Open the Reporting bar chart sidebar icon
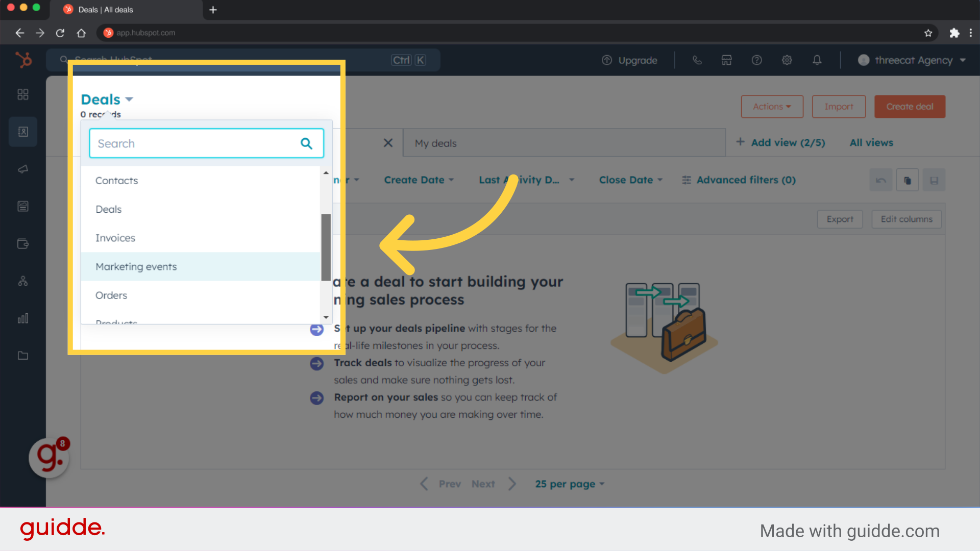980x551 pixels. [x=23, y=318]
